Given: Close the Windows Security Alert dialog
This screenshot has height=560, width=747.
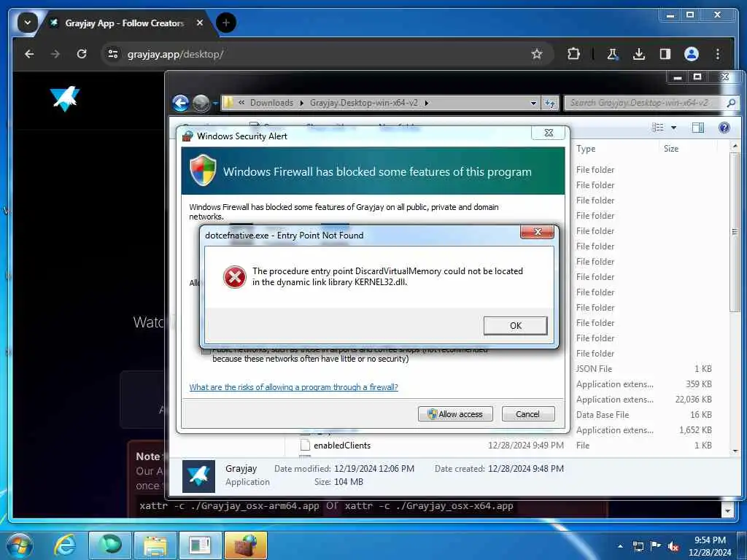Looking at the screenshot, I should pos(549,133).
